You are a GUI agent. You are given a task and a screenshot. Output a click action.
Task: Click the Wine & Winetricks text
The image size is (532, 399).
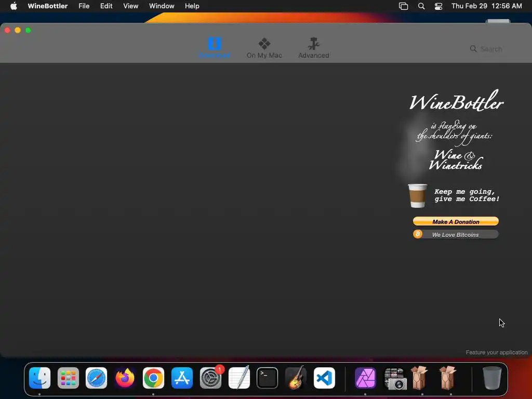pyautogui.click(x=456, y=160)
